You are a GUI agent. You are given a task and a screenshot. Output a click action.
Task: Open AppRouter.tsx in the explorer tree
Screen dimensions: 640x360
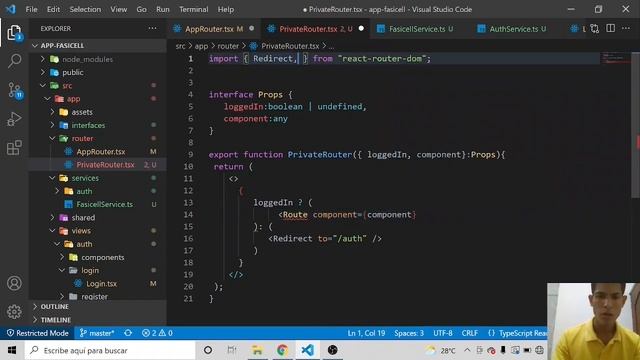(101, 151)
